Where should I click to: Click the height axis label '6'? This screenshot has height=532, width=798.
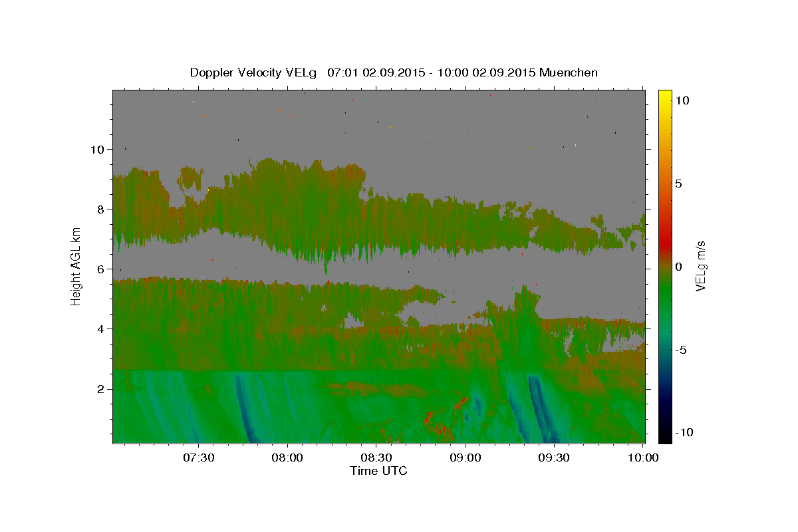pyautogui.click(x=99, y=269)
